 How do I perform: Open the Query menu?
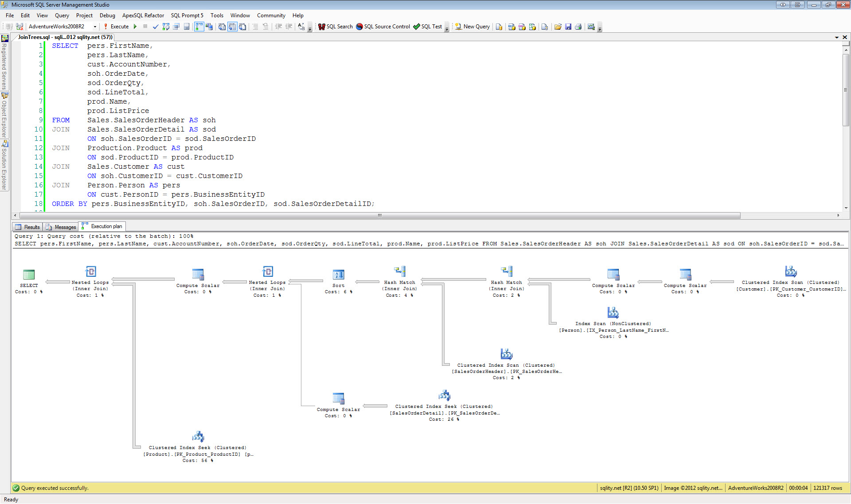click(62, 15)
